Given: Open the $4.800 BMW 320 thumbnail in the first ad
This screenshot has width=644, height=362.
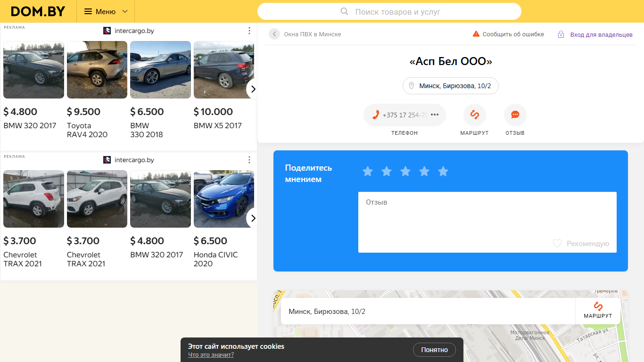Looking at the screenshot, I should tap(33, 70).
